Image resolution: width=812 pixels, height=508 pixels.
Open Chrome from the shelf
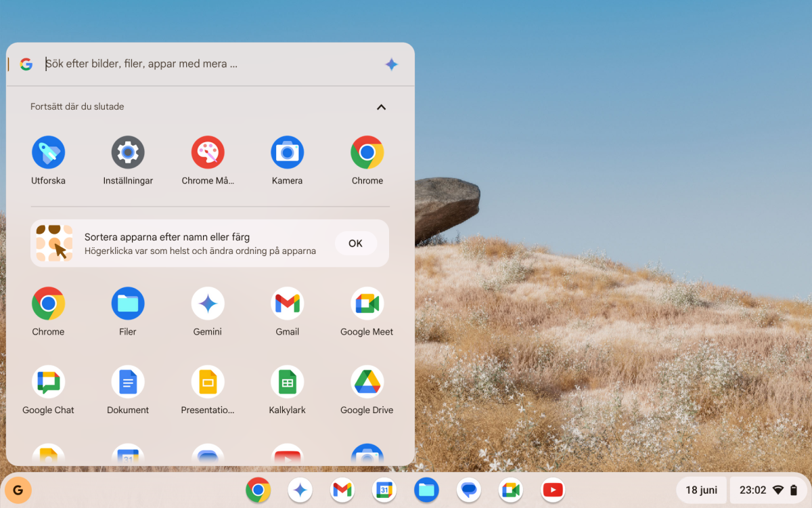tap(258, 490)
